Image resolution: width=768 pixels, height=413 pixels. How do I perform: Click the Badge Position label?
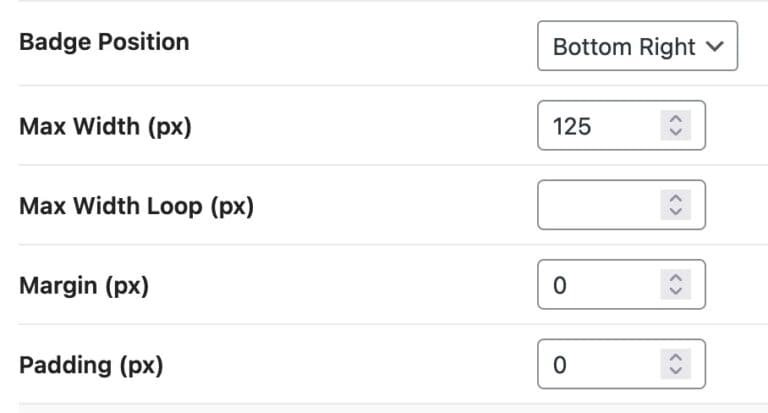tap(104, 42)
